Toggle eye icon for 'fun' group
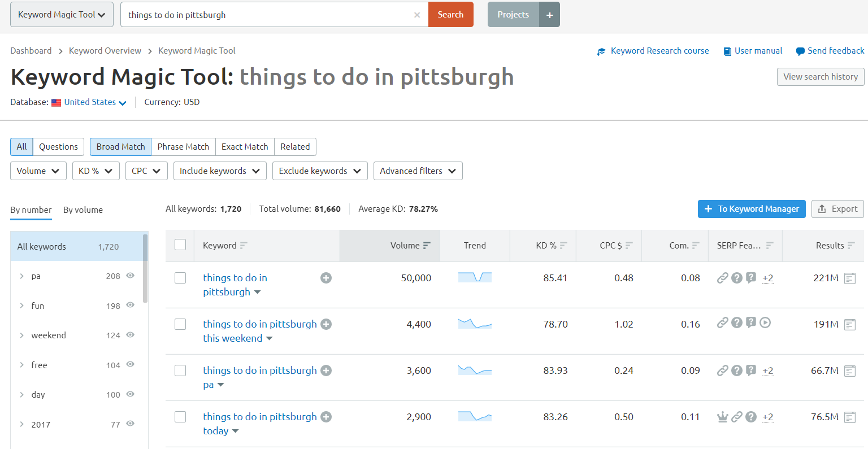 click(131, 305)
